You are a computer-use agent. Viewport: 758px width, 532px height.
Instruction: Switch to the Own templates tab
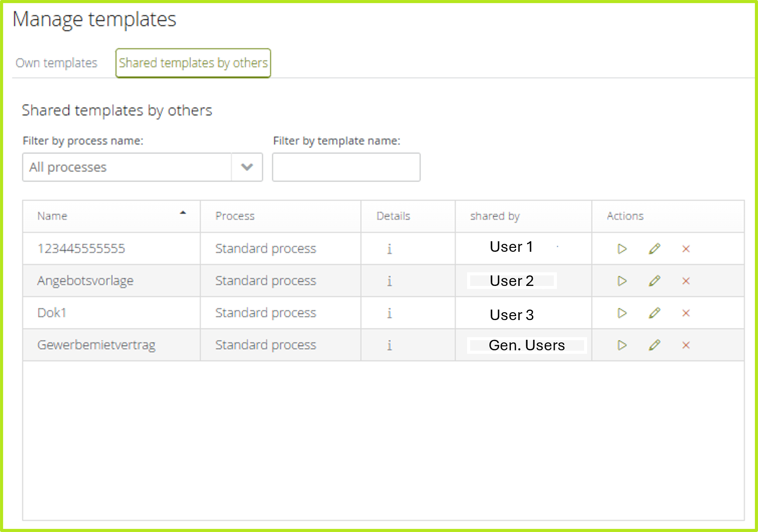point(56,63)
